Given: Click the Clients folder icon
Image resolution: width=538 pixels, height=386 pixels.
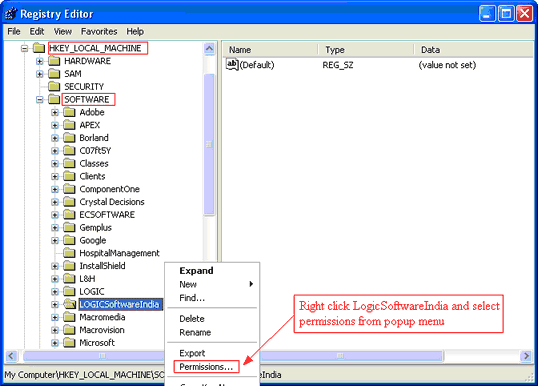Looking at the screenshot, I should click(x=69, y=176).
